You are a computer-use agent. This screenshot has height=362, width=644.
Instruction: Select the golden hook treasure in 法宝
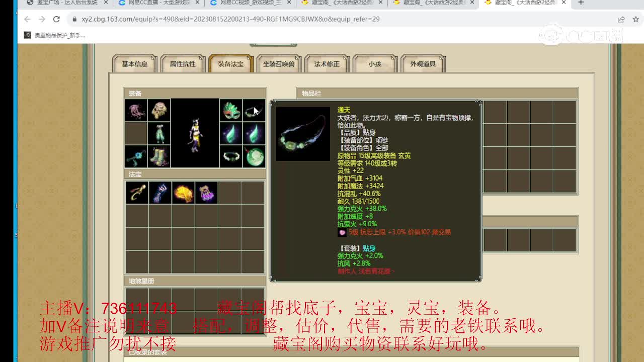pyautogui.click(x=137, y=193)
